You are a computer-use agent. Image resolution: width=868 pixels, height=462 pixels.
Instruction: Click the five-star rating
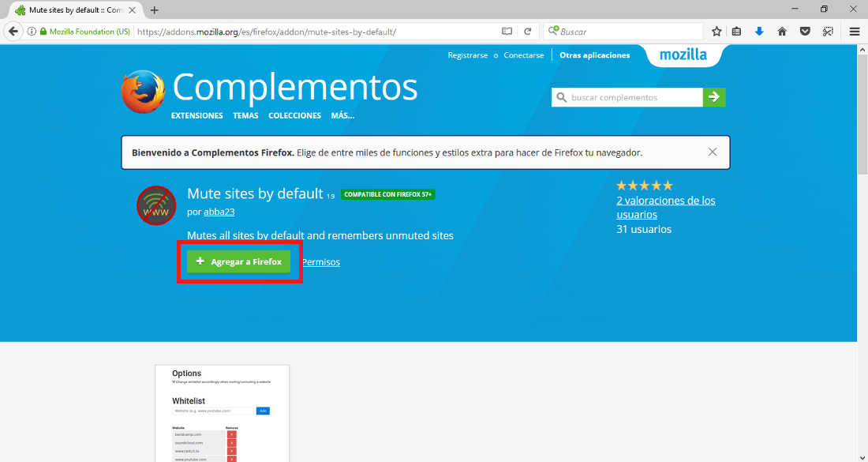coord(645,186)
